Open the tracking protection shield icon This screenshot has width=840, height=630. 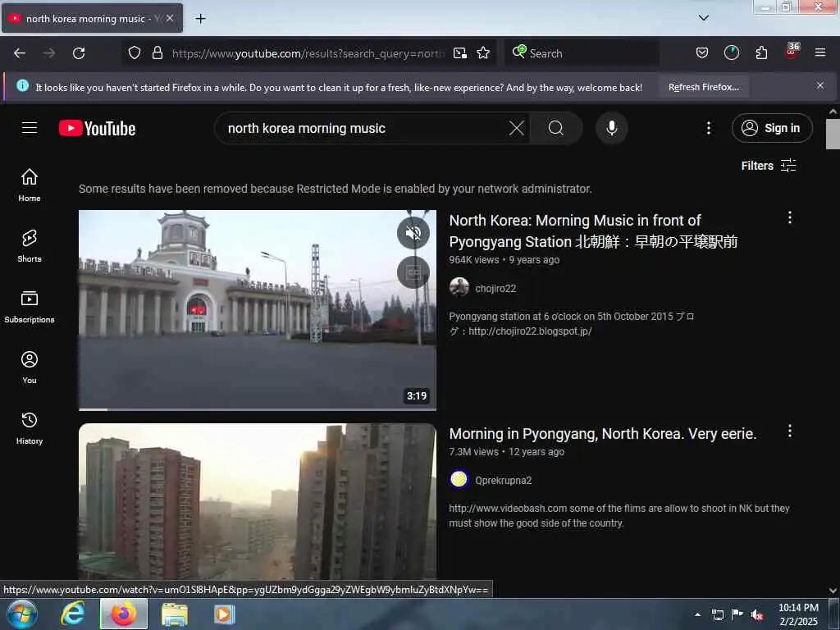(x=135, y=52)
